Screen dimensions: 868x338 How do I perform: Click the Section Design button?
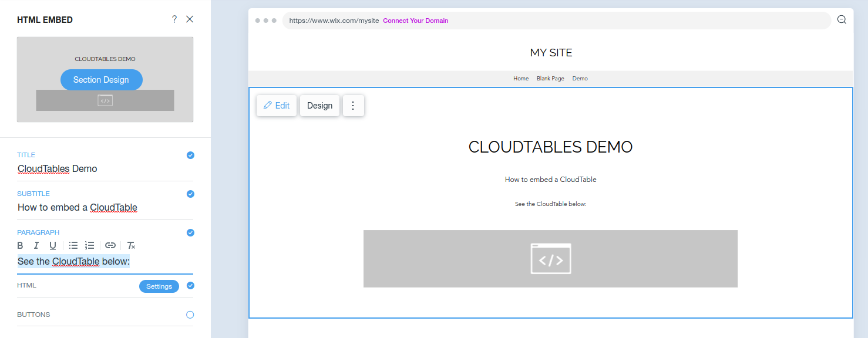point(101,80)
